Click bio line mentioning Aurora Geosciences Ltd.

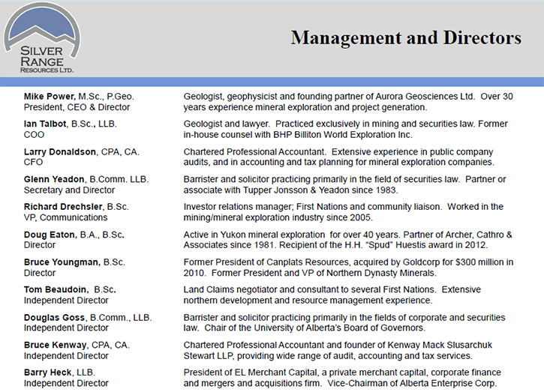[x=348, y=97]
